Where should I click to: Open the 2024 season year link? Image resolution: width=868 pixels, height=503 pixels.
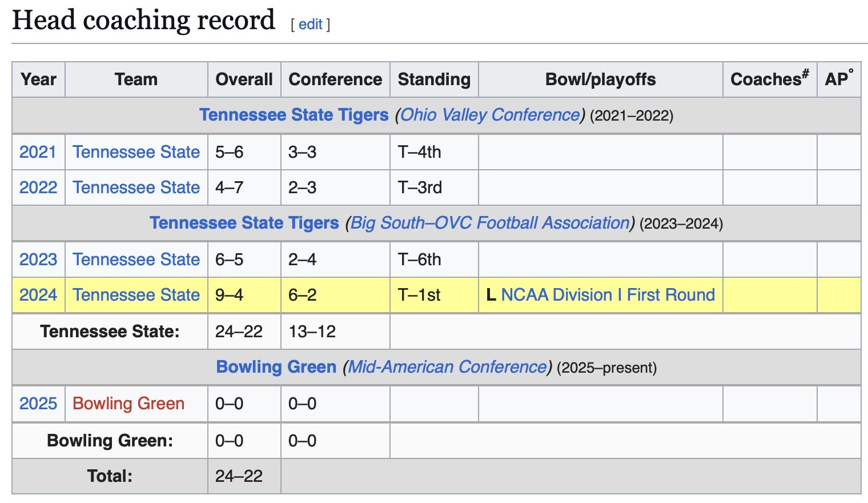tap(38, 295)
